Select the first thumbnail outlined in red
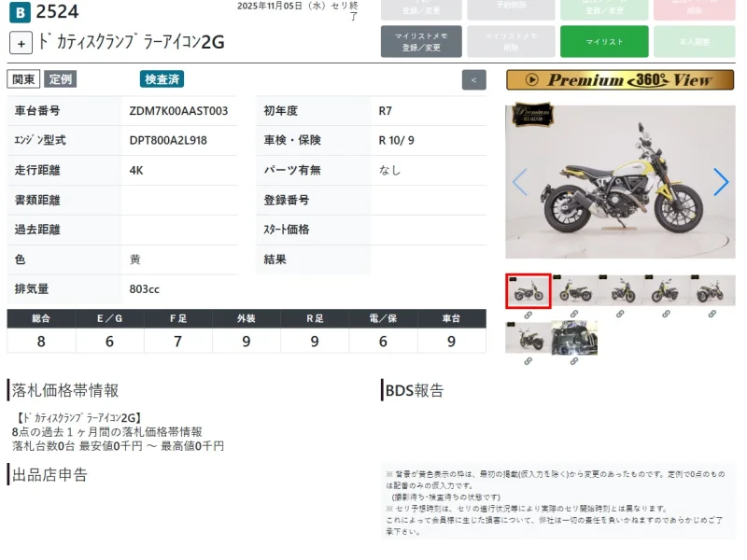The image size is (747, 560). [x=529, y=291]
